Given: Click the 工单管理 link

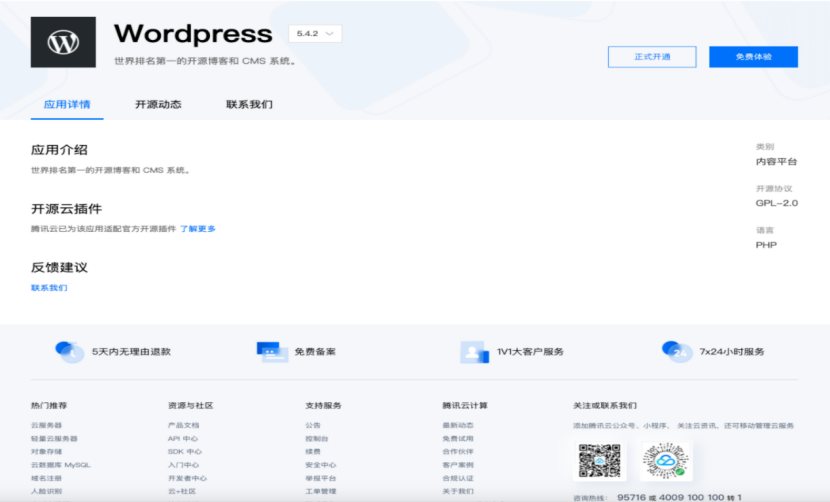Looking at the screenshot, I should (321, 491).
